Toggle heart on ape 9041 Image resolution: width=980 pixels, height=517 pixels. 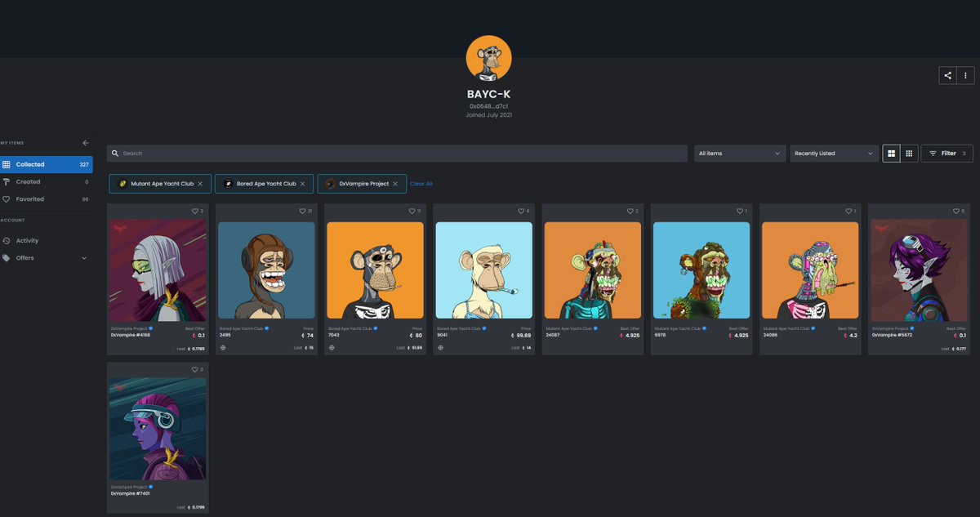[x=521, y=211]
